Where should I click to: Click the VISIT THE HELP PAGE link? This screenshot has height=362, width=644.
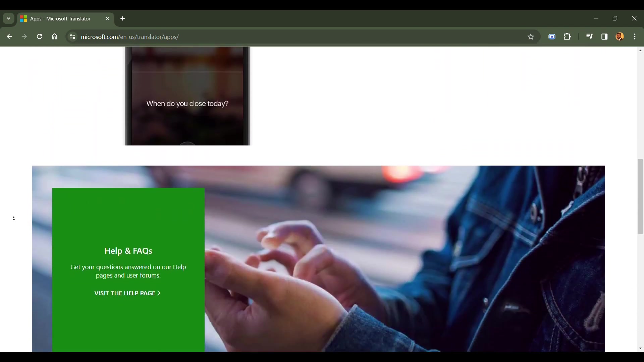[127, 293]
